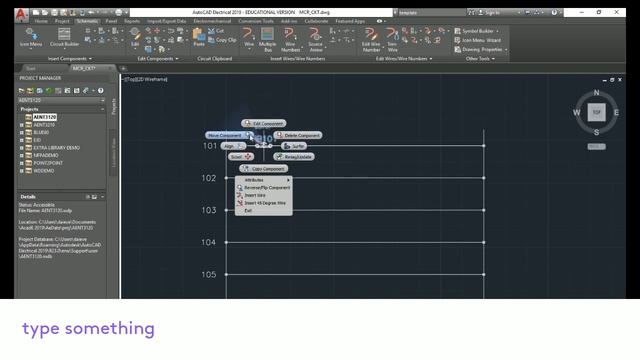Click the Wire Numbers tool
The width and height of the screenshot is (640, 360).
(x=290, y=40)
